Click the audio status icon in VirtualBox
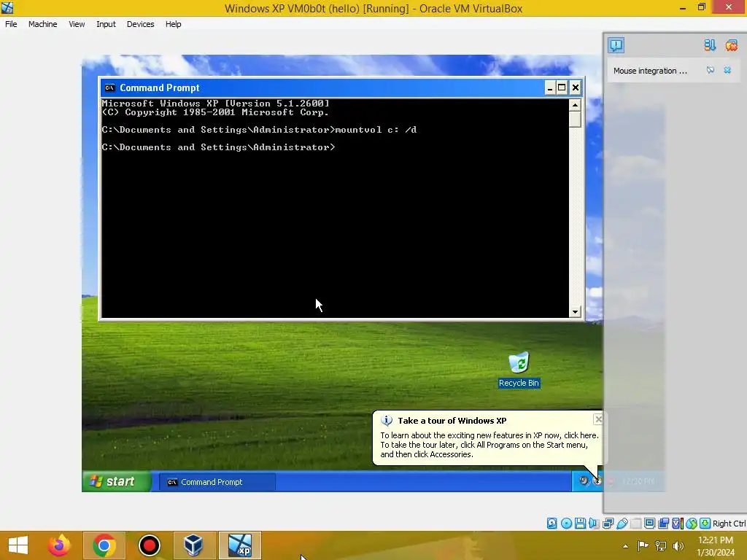 coord(594,524)
